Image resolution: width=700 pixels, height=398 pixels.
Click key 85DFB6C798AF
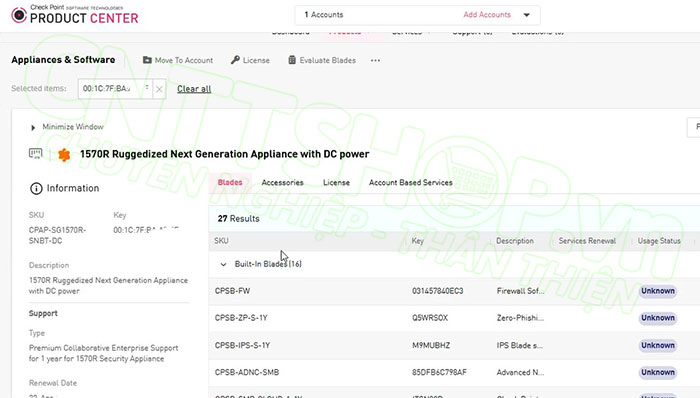click(439, 372)
